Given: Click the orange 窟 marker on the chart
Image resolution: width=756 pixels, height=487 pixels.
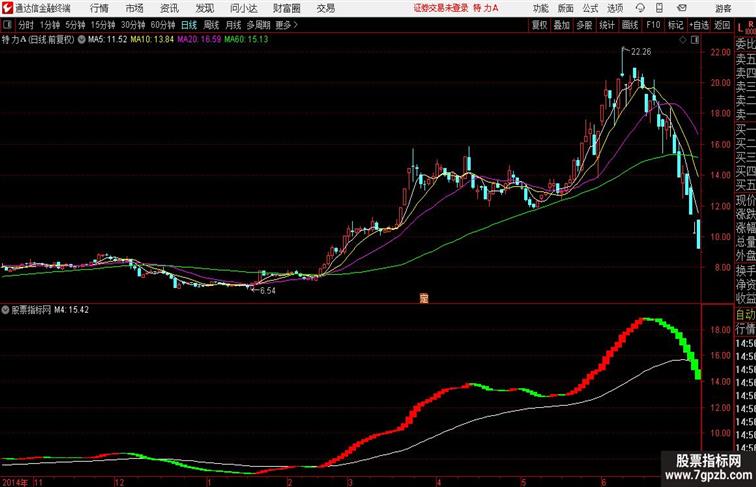Looking at the screenshot, I should click(x=424, y=298).
